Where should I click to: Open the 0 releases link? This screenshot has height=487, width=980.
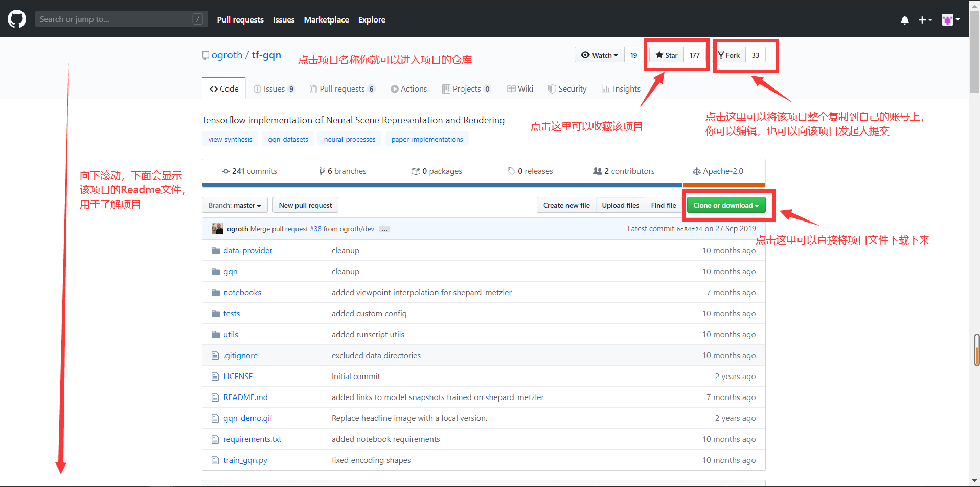(x=530, y=171)
